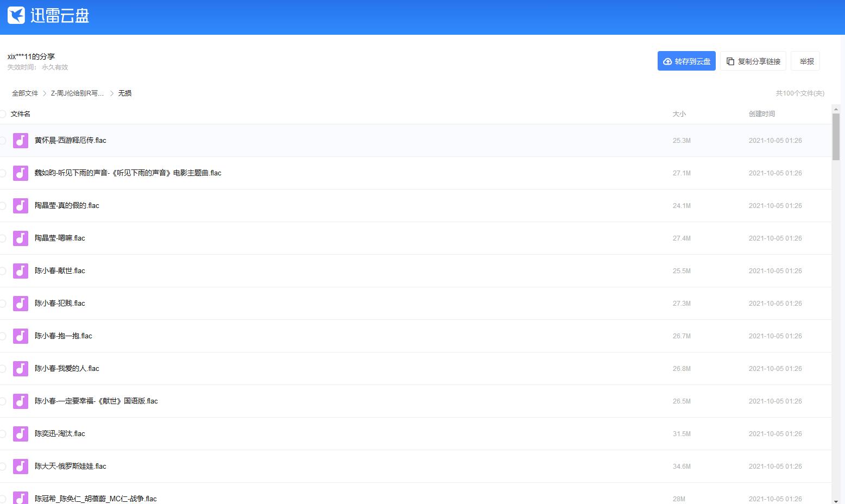Click music icon for 陈小春-抱一抱.flac

pos(21,336)
